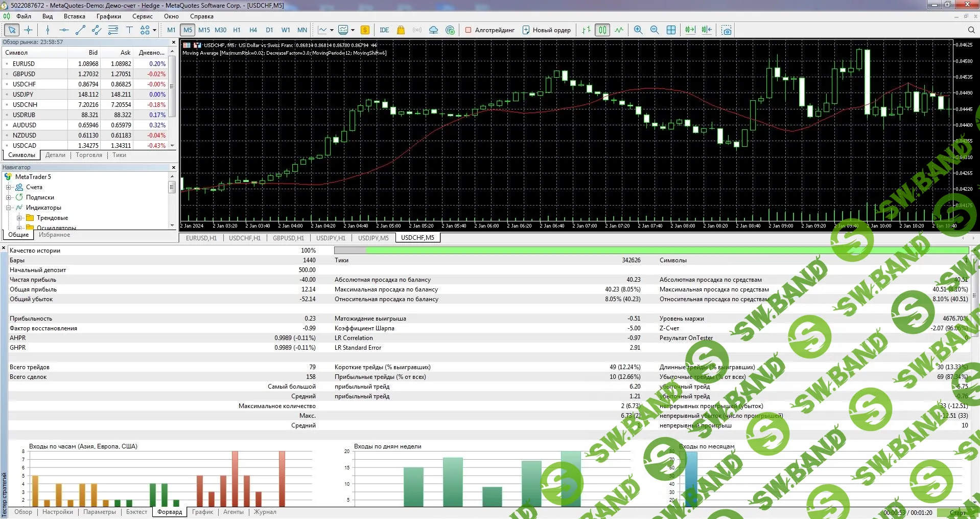Expand the Счета node in Navigator
The width and height of the screenshot is (980, 519).
click(x=9, y=187)
